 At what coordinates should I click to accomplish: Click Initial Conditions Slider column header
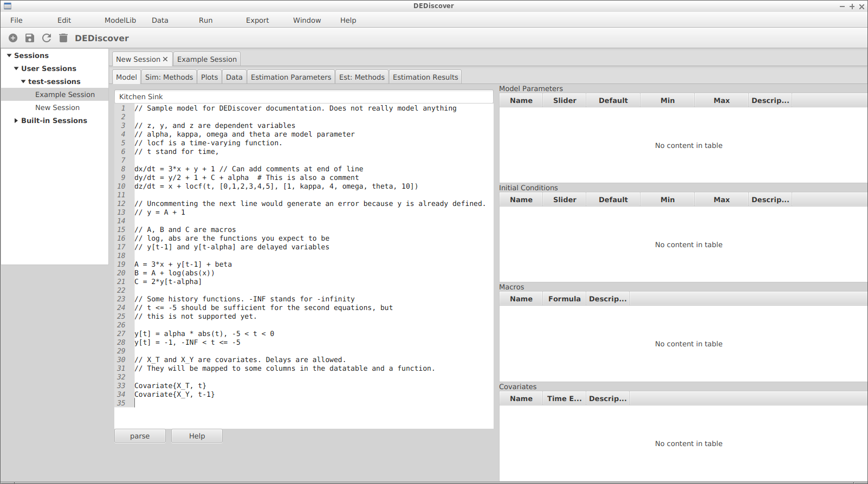(x=565, y=199)
